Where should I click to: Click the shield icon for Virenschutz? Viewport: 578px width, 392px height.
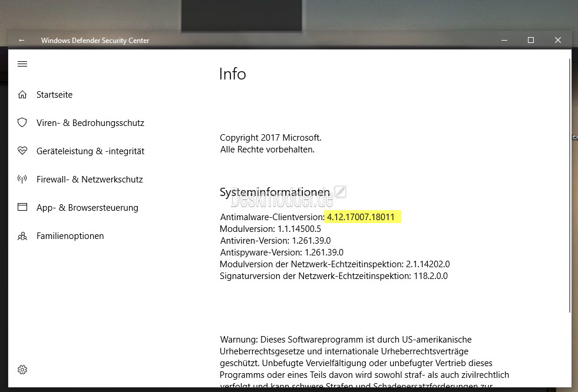22,122
